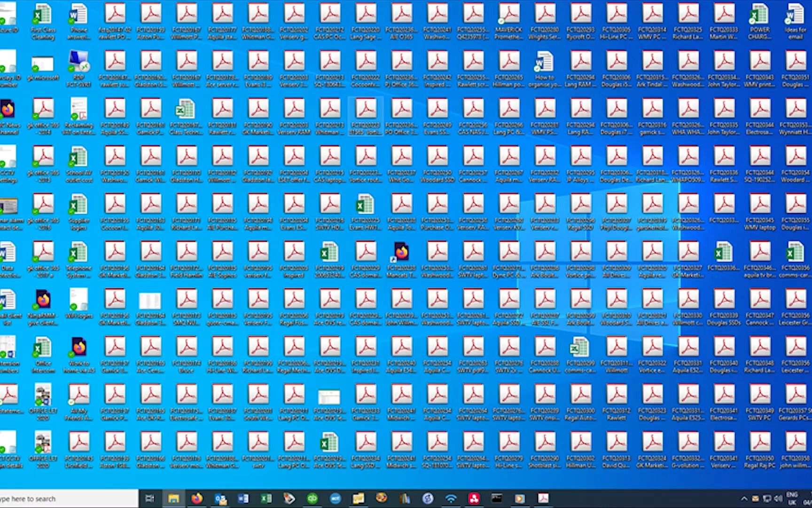
Task: Select the Phone answering Word document
Action: [79, 21]
